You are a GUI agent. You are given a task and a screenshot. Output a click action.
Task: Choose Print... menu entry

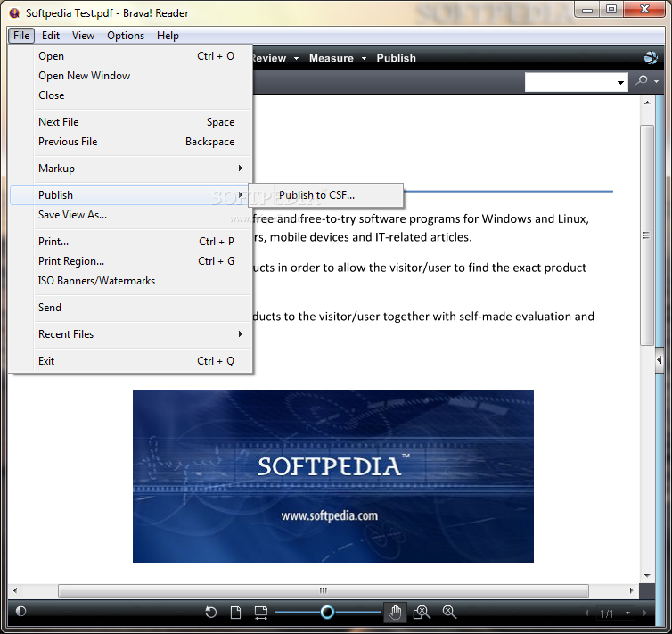click(x=131, y=242)
